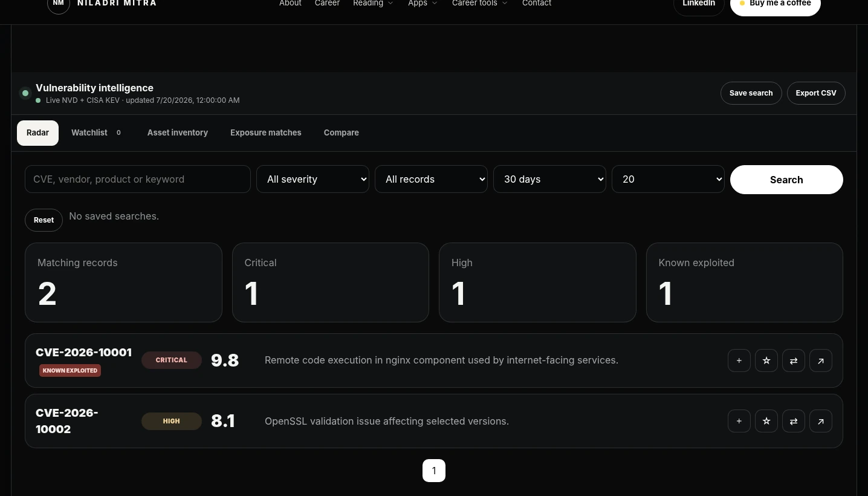868x496 pixels.
Task: Switch to the Radar tab
Action: pos(37,133)
